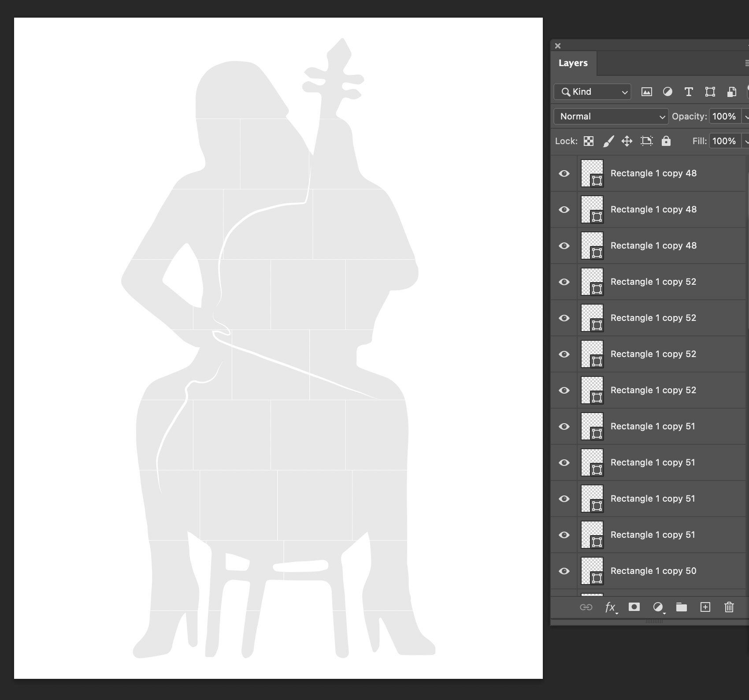Lock artboard auto-nesting icon
The height and width of the screenshot is (700, 749).
[x=646, y=141]
